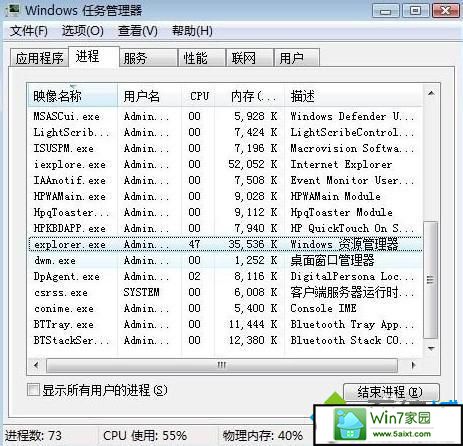Select the HPKBDAPP.exe process
This screenshot has width=463, height=446.
pos(225,228)
